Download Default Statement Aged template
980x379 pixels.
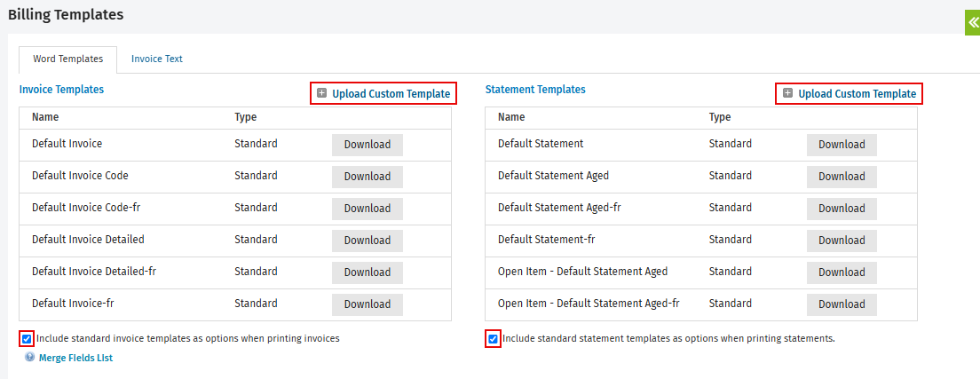(x=842, y=177)
